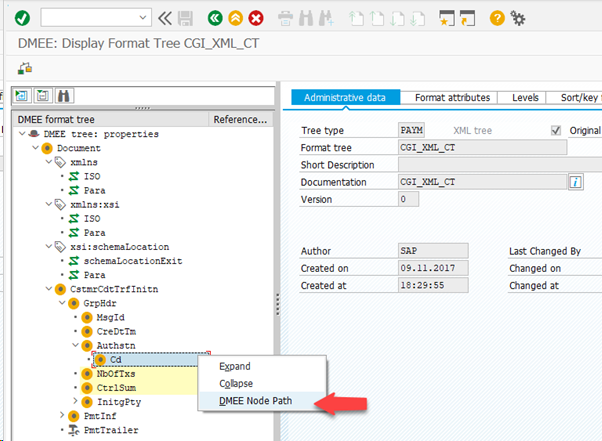
Task: Choose DMEE Node Path from context menu
Action: (257, 401)
